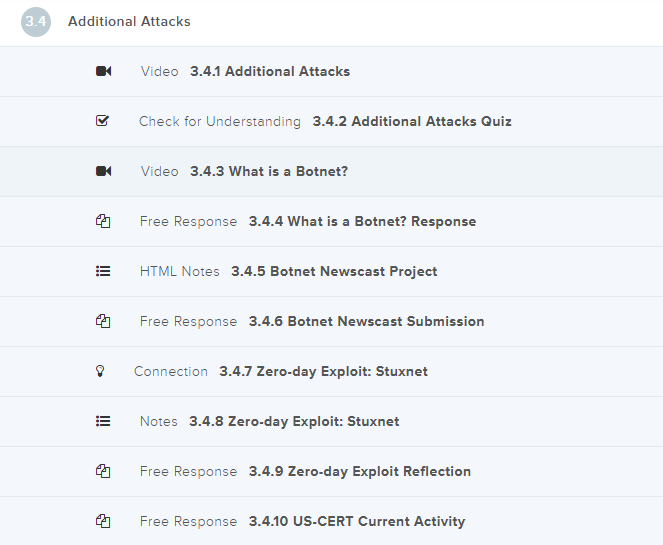663x545 pixels.
Task: Collapse the Additional Attacks section header
Action: (x=129, y=21)
